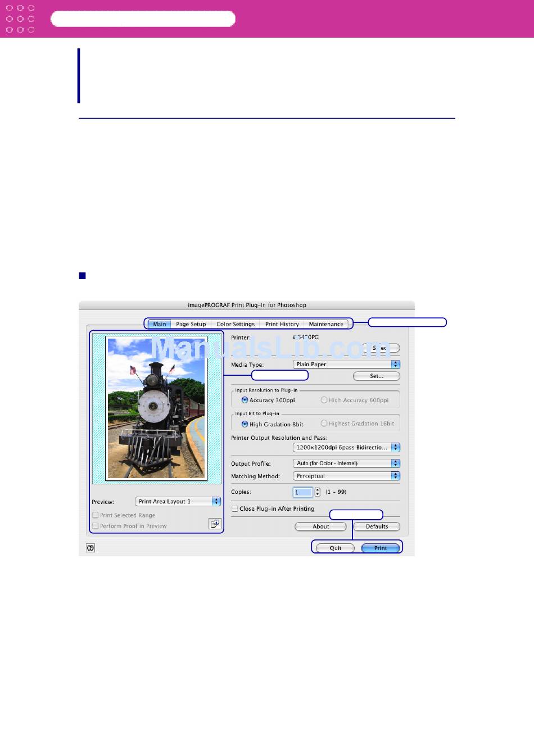Restore settings with Defaults button
Screen dimensions: 534x756
coord(377,526)
